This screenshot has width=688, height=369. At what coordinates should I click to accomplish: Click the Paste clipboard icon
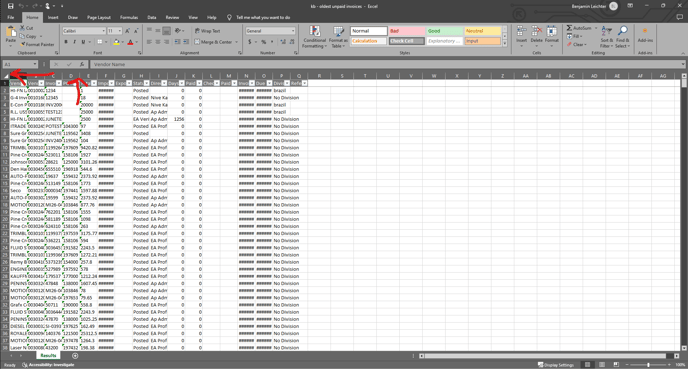click(x=11, y=32)
